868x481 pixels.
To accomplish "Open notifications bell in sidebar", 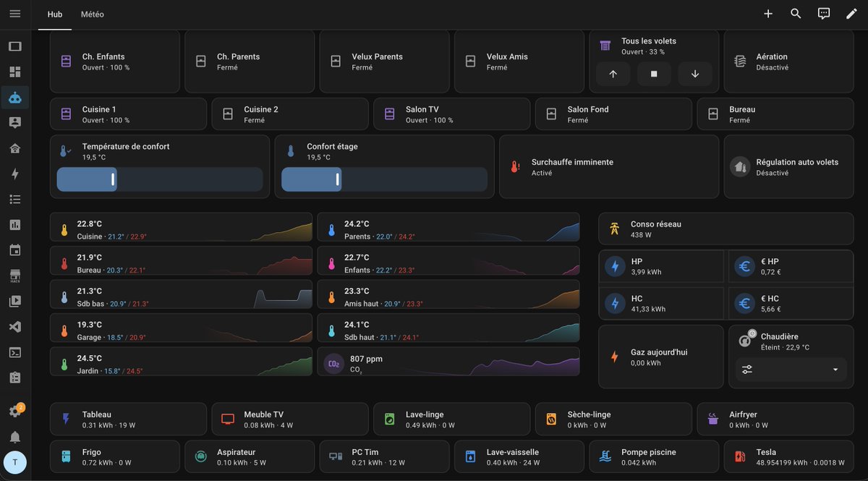I will click(15, 437).
